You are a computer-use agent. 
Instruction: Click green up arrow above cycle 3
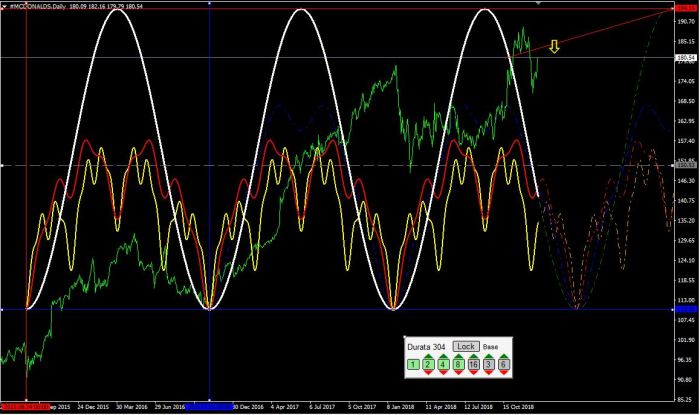point(489,356)
